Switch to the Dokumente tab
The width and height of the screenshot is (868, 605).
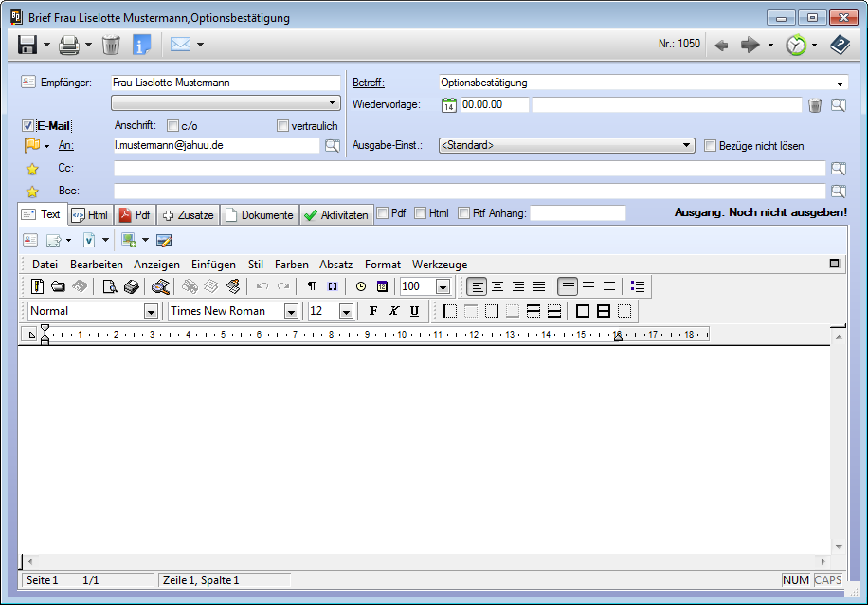260,215
